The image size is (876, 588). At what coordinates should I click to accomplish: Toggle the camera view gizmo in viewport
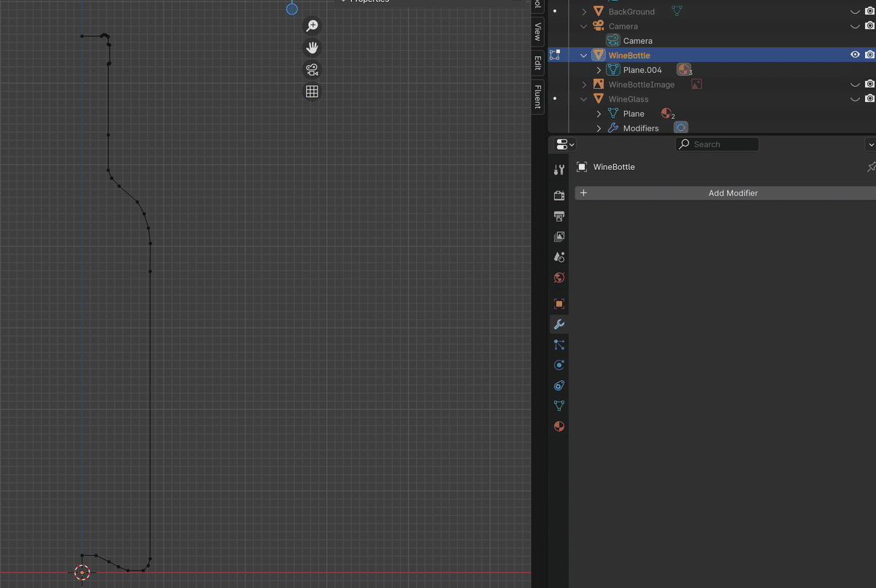tap(312, 70)
